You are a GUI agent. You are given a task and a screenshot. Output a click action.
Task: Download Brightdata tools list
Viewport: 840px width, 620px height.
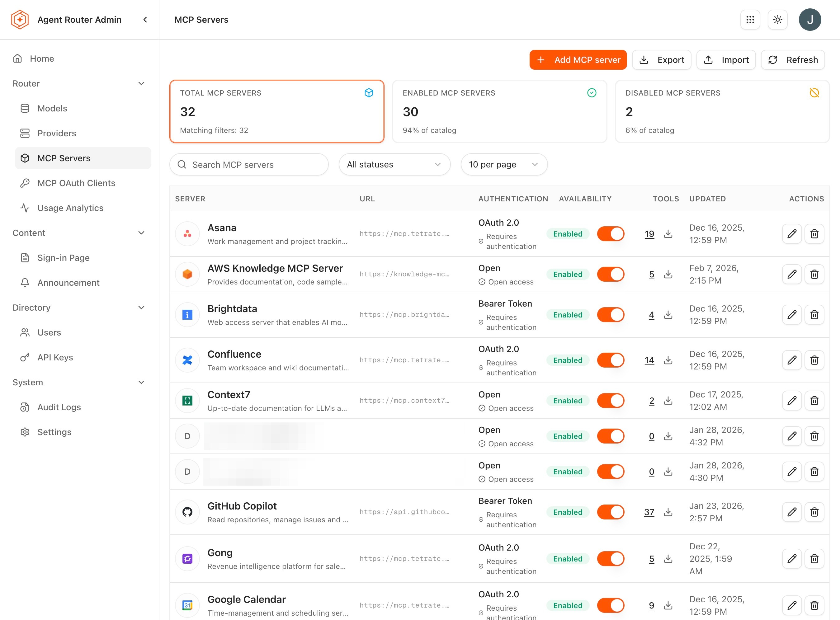tap(668, 315)
